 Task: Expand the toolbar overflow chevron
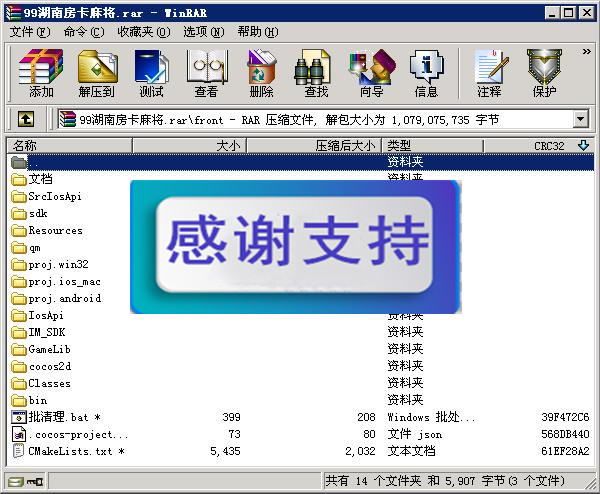pos(586,52)
